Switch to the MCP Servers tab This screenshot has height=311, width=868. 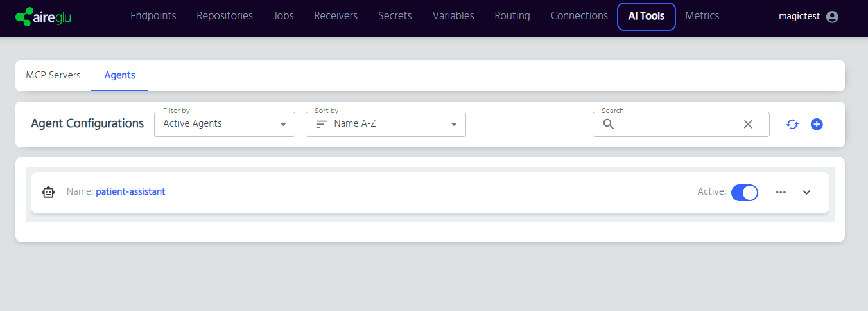pyautogui.click(x=53, y=75)
